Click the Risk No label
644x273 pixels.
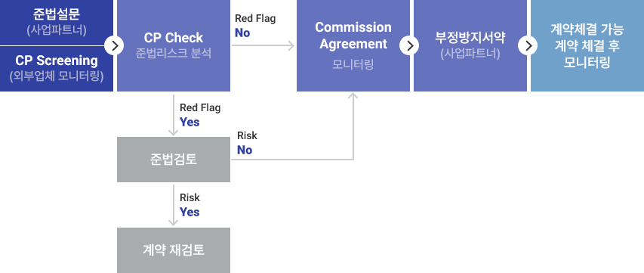coord(247,143)
